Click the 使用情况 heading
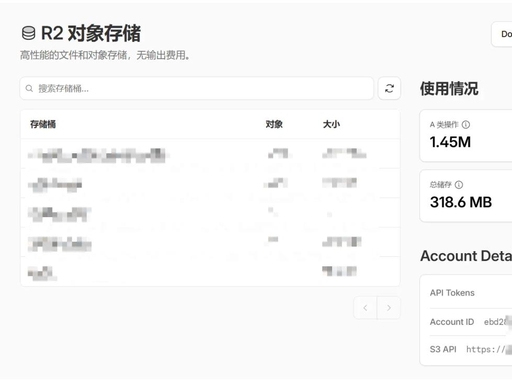This screenshot has width=512, height=384. [449, 89]
